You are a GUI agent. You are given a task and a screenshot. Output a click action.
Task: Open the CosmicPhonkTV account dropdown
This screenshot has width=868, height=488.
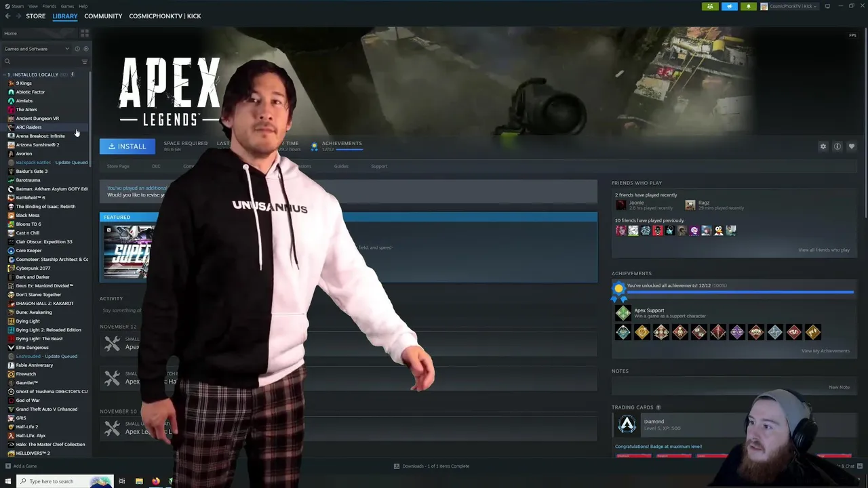point(789,6)
